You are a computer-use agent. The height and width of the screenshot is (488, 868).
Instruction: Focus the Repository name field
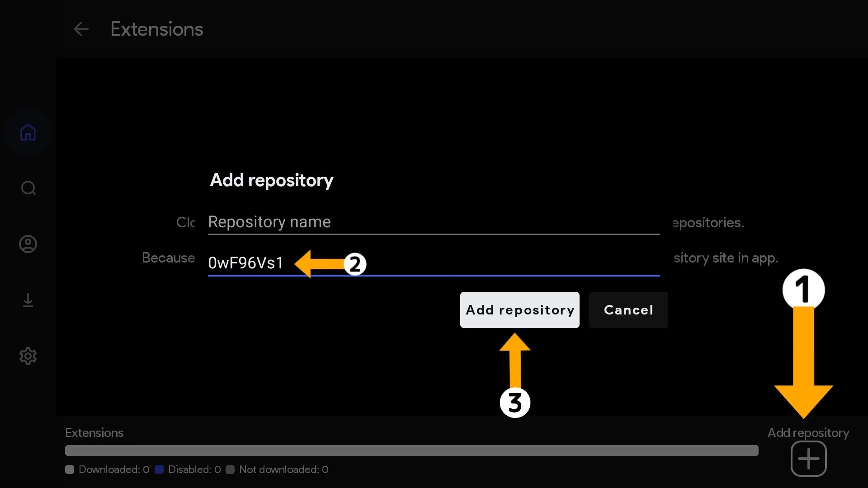tap(433, 222)
